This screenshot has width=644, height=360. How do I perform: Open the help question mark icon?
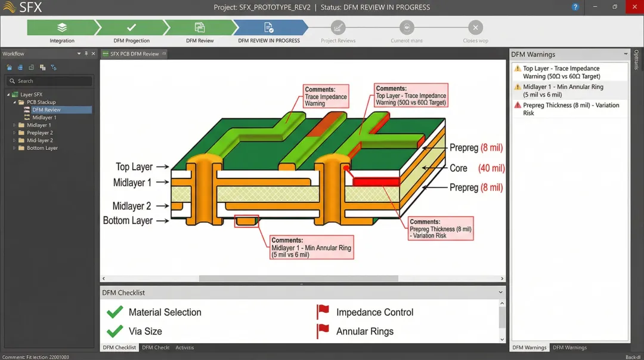[575, 7]
